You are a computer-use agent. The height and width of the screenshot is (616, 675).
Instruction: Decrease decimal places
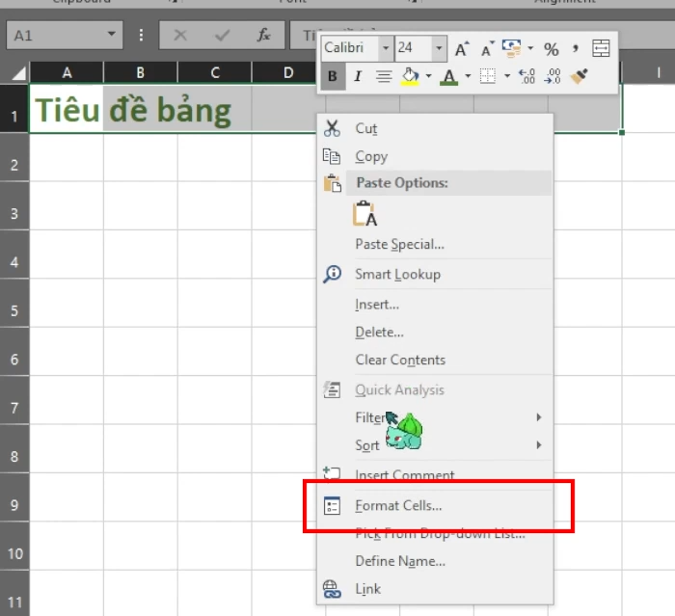pos(553,76)
